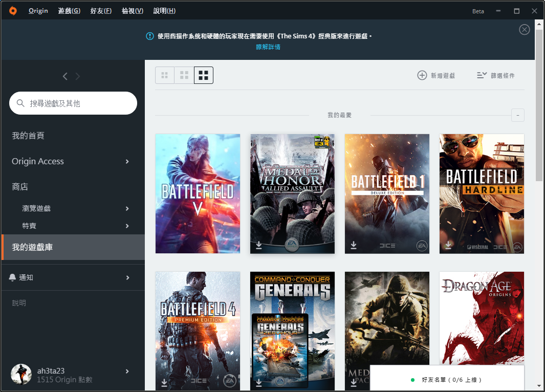This screenshot has width=545, height=392.
Task: Open the 說明(H) menu
Action: (164, 11)
